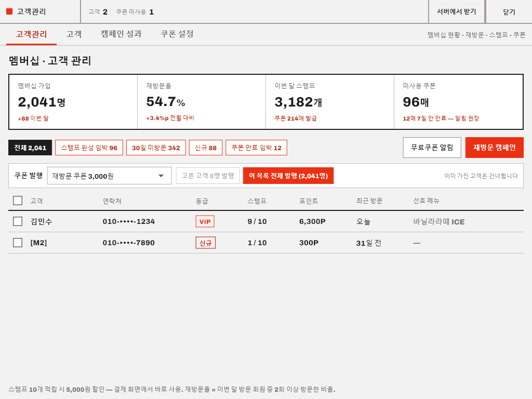This screenshot has height=399, width=532.
Task: Go to the 캠페인 성과 tab
Action: click(x=121, y=34)
